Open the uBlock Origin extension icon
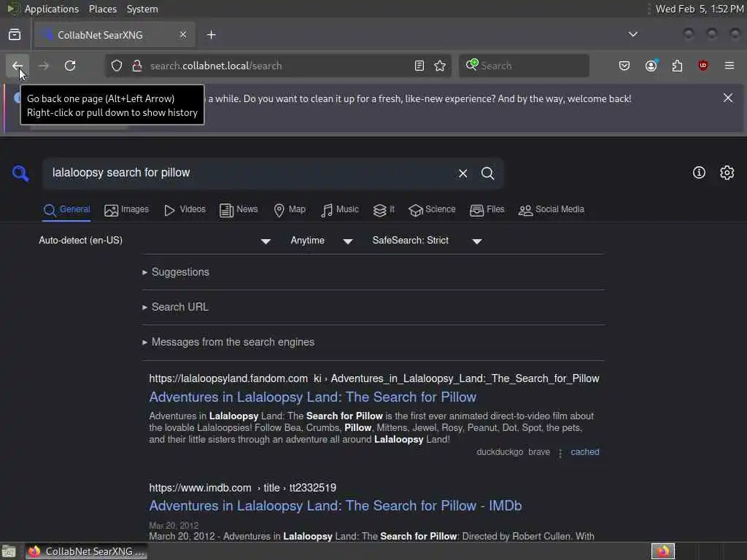The height and width of the screenshot is (560, 747). coord(703,66)
